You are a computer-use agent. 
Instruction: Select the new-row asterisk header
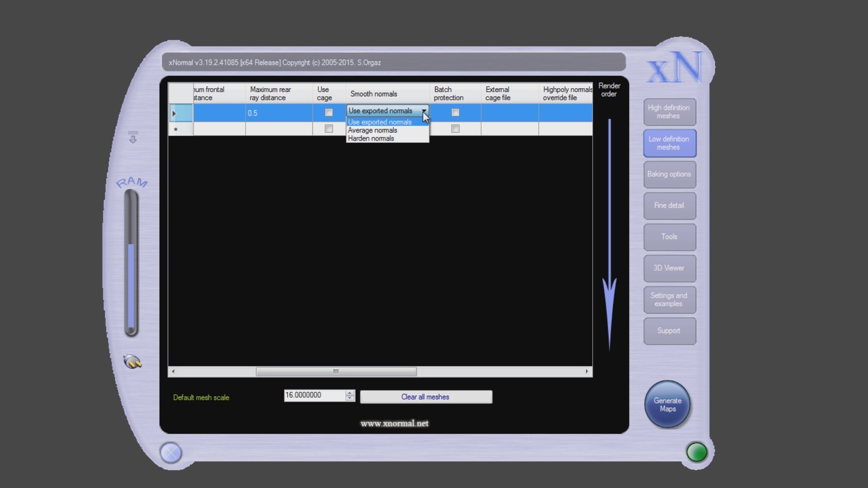pyautogui.click(x=180, y=129)
